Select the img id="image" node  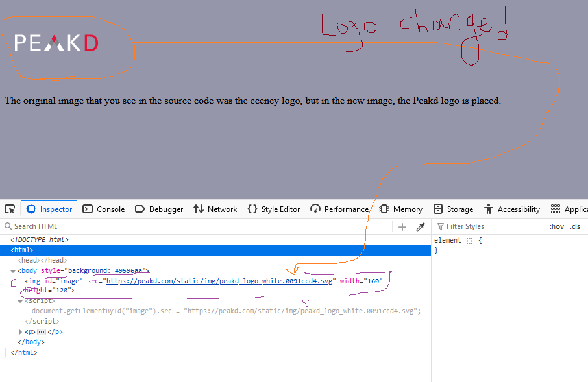204,285
